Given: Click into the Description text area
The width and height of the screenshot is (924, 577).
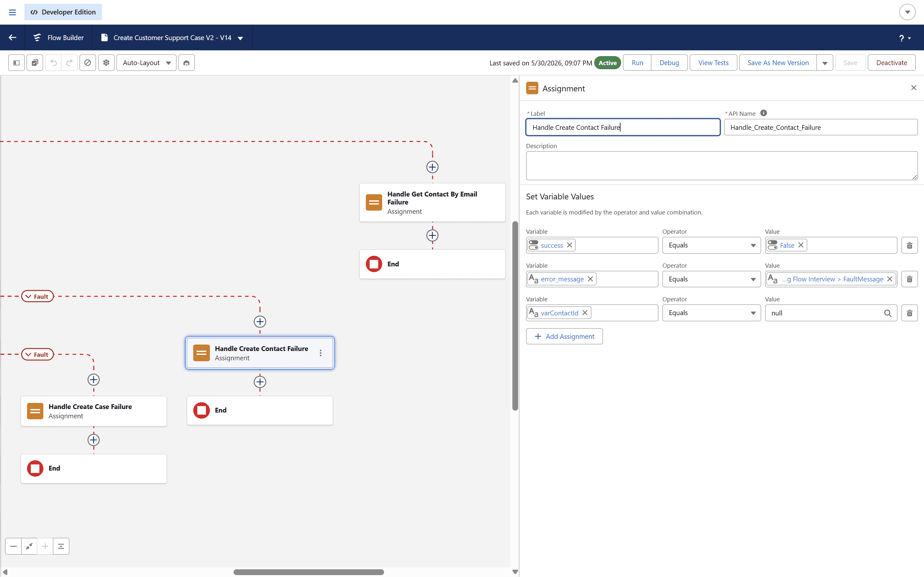Looking at the screenshot, I should pos(722,166).
